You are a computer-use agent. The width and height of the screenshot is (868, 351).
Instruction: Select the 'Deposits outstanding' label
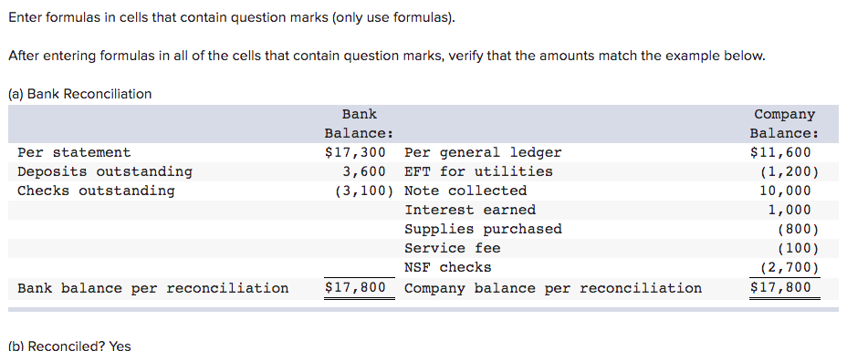click(105, 172)
